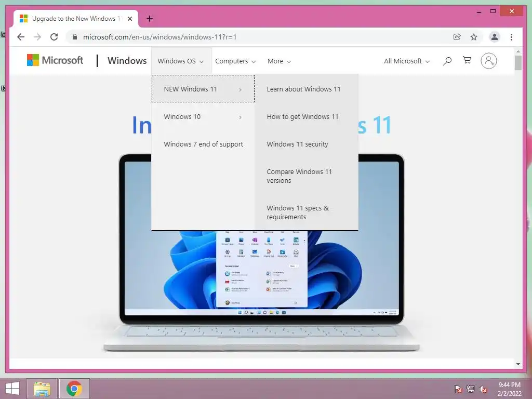Select NEW Windows 11 menu item
Viewport: 532px width, 399px height.
click(203, 89)
